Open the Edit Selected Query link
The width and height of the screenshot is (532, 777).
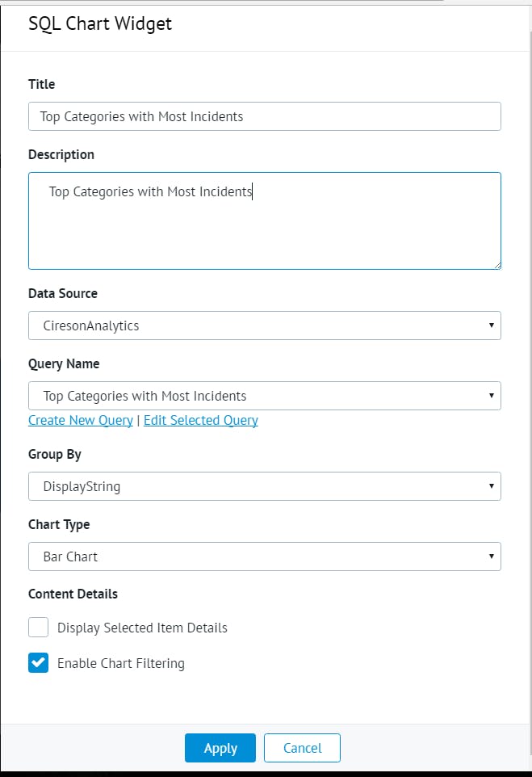[x=201, y=420]
